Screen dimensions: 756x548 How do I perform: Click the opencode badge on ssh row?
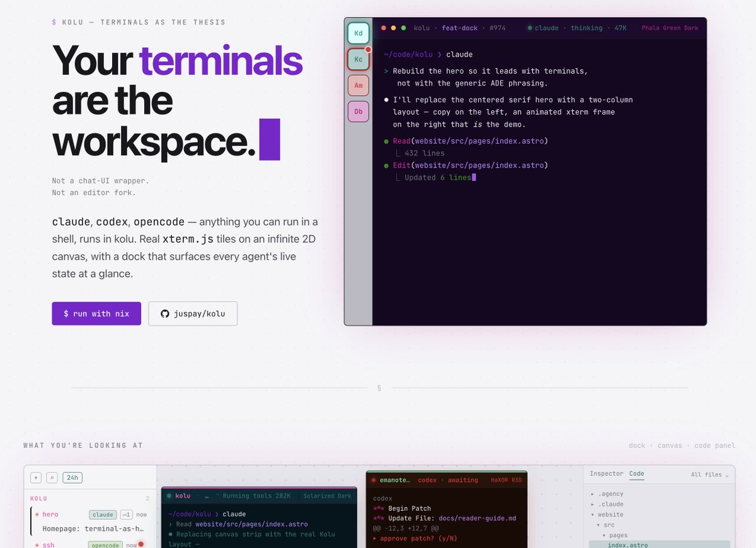[x=105, y=545]
